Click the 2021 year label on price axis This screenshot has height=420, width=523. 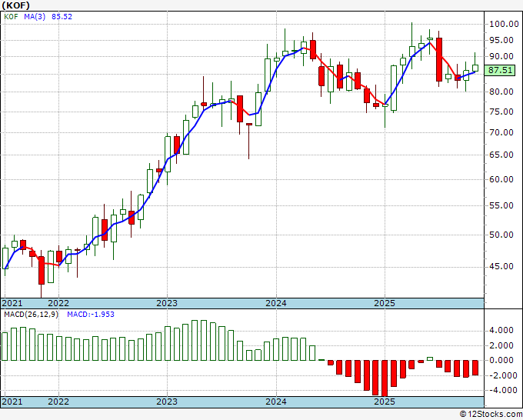click(x=12, y=303)
